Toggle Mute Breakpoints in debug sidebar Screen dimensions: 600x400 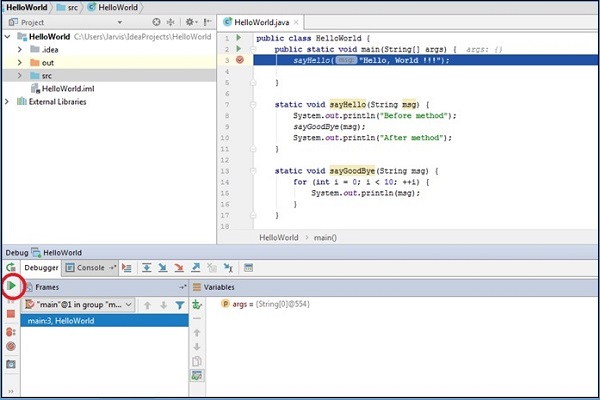click(x=11, y=346)
